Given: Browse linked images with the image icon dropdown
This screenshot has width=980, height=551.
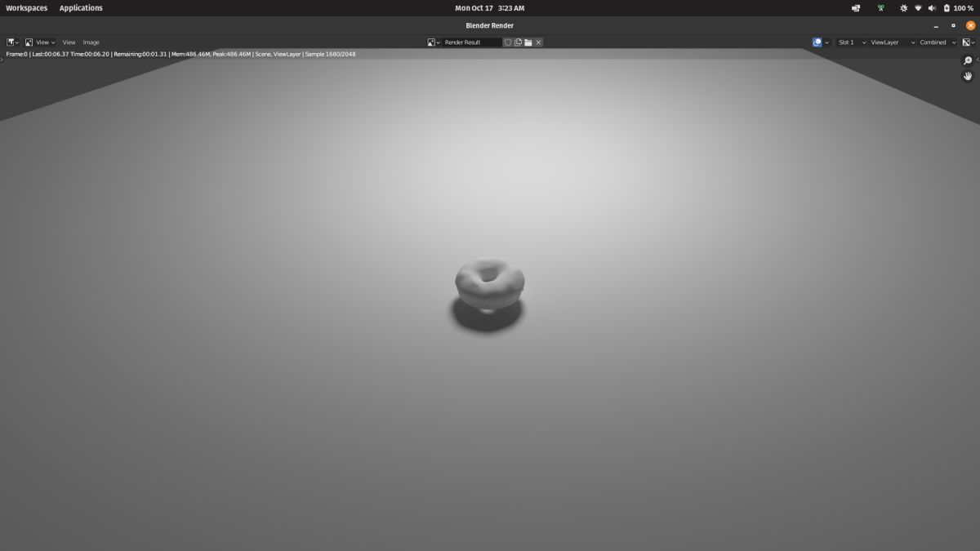Looking at the screenshot, I should [x=434, y=42].
